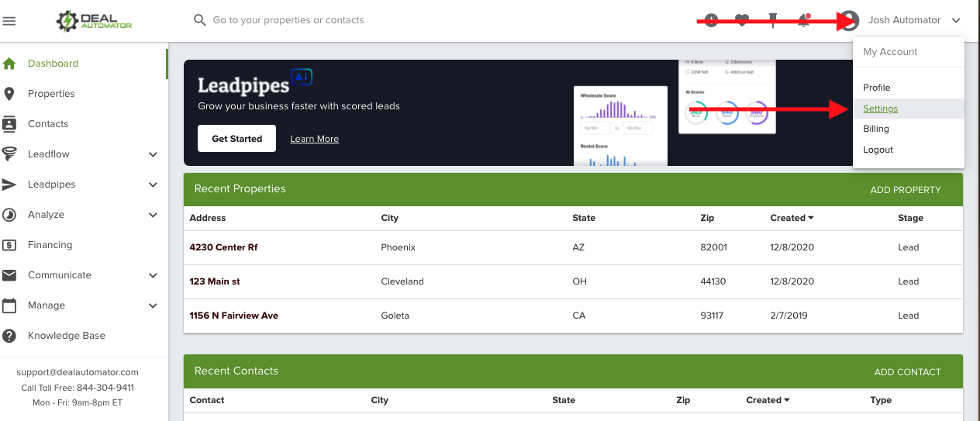Click the Zip column header in properties
The image size is (980, 421).
point(707,218)
